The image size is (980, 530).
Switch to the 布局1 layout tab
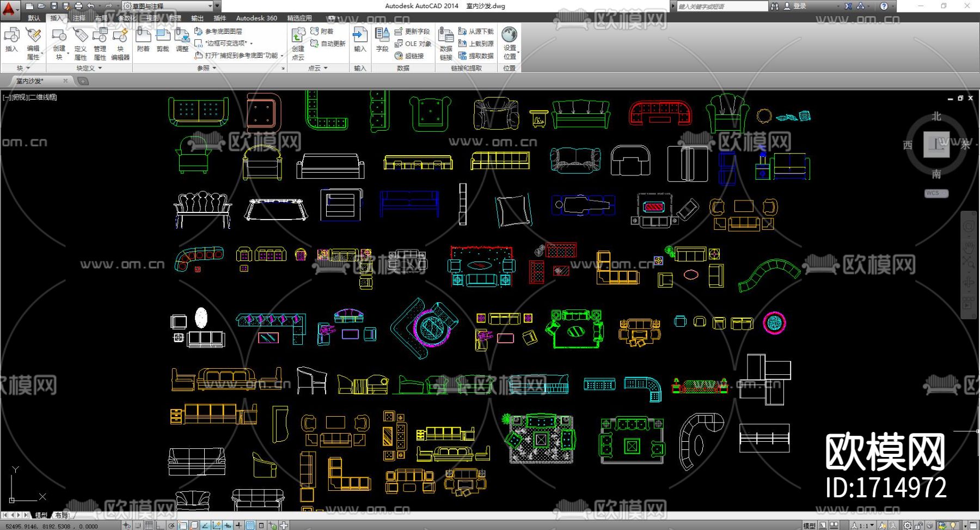[62, 515]
